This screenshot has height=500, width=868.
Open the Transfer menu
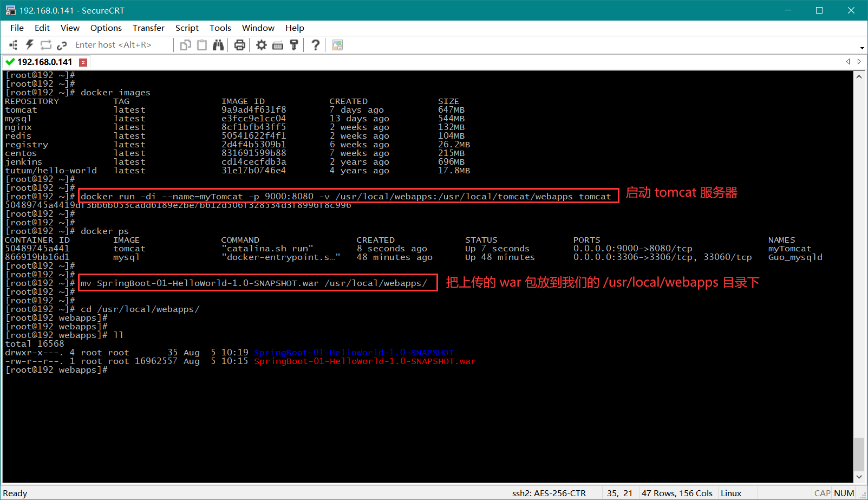(x=148, y=28)
